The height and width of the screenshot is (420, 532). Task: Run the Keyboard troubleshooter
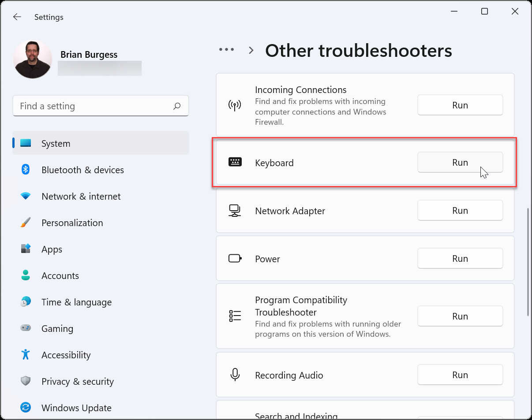[460, 162]
